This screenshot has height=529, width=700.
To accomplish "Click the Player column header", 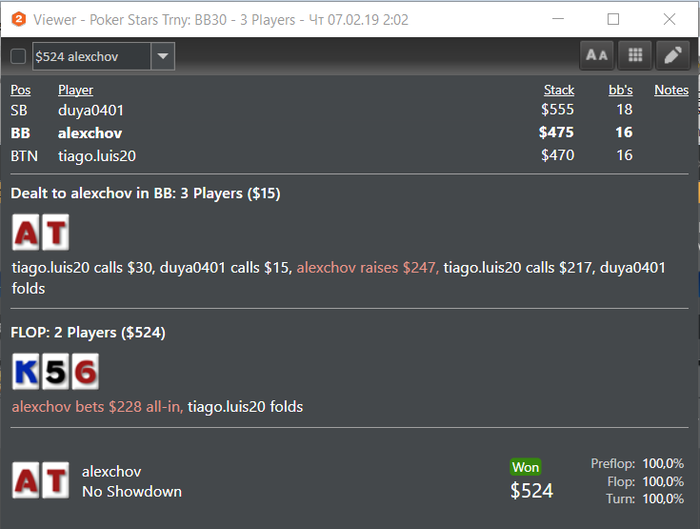I will click(75, 90).
